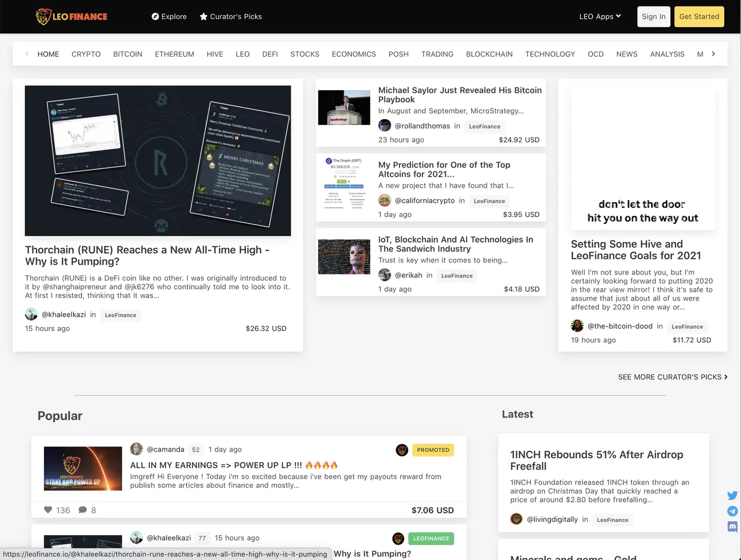Image resolution: width=741 pixels, height=560 pixels.
Task: Select the NEWS category tab
Action: pyautogui.click(x=627, y=54)
